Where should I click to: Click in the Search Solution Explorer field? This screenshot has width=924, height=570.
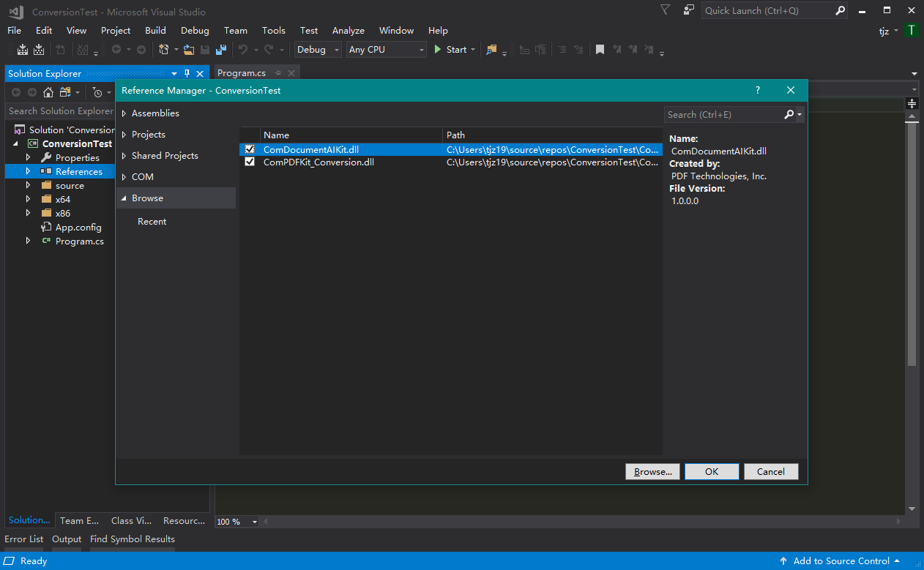click(x=60, y=111)
